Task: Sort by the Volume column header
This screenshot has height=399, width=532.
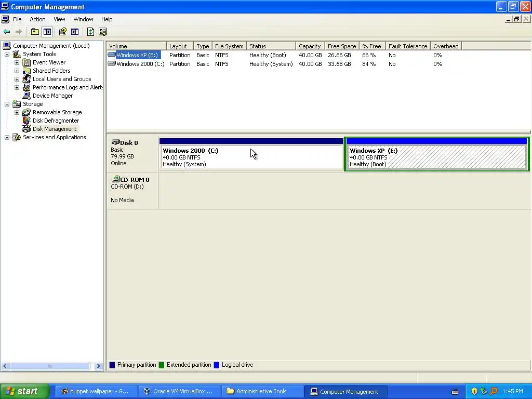Action: tap(137, 46)
